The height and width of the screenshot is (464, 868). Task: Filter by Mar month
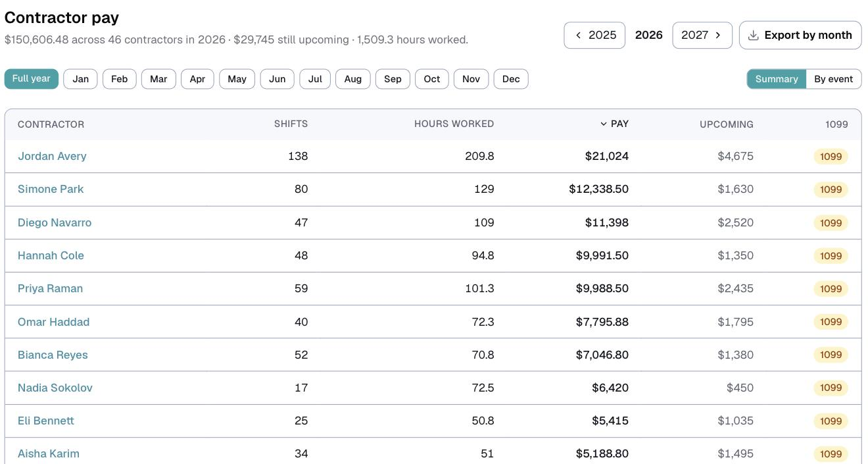(x=158, y=79)
